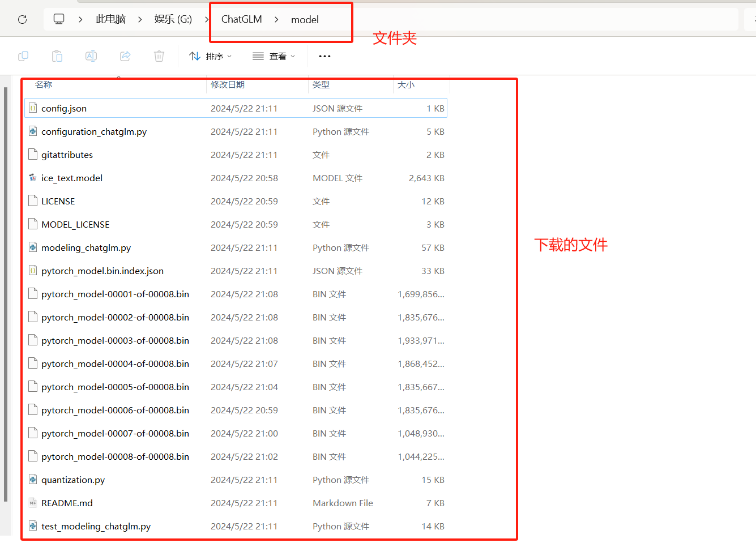Select the quantization.py file name

[73, 480]
